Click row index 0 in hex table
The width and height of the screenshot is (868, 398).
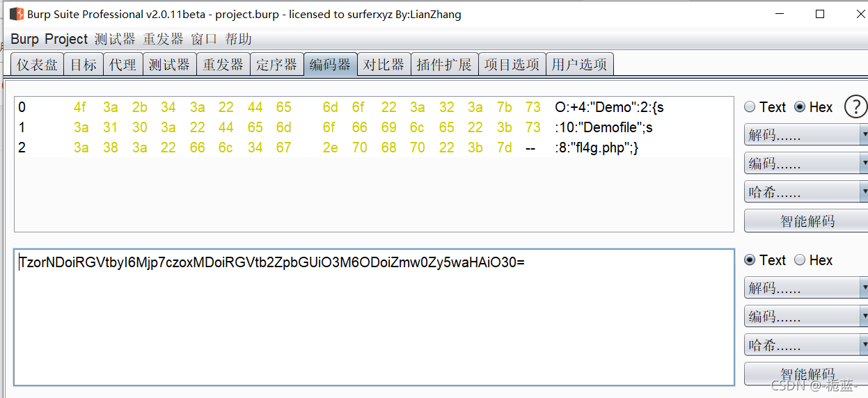pyautogui.click(x=22, y=107)
